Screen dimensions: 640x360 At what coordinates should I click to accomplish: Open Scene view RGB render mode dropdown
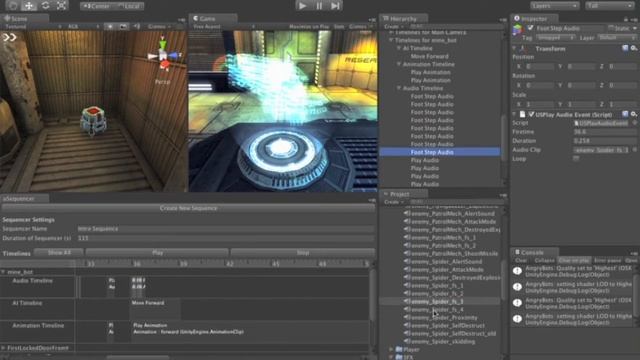coord(83,27)
